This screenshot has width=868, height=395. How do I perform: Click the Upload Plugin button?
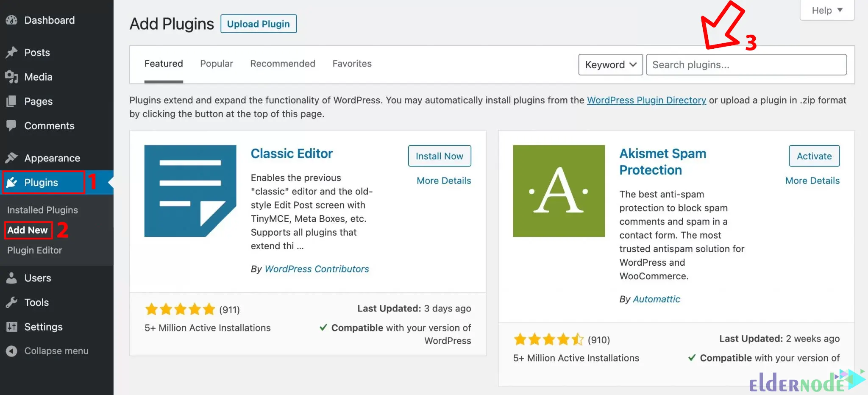[x=259, y=24]
